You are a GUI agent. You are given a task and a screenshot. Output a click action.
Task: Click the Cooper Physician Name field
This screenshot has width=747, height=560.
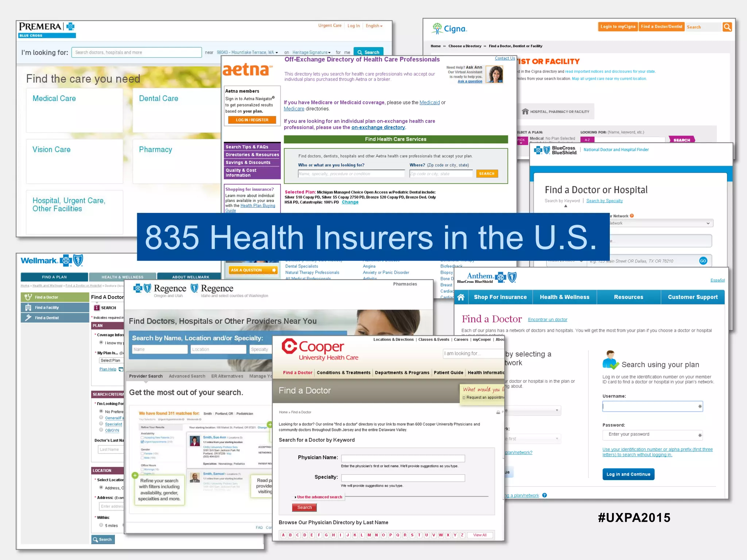[403, 458]
